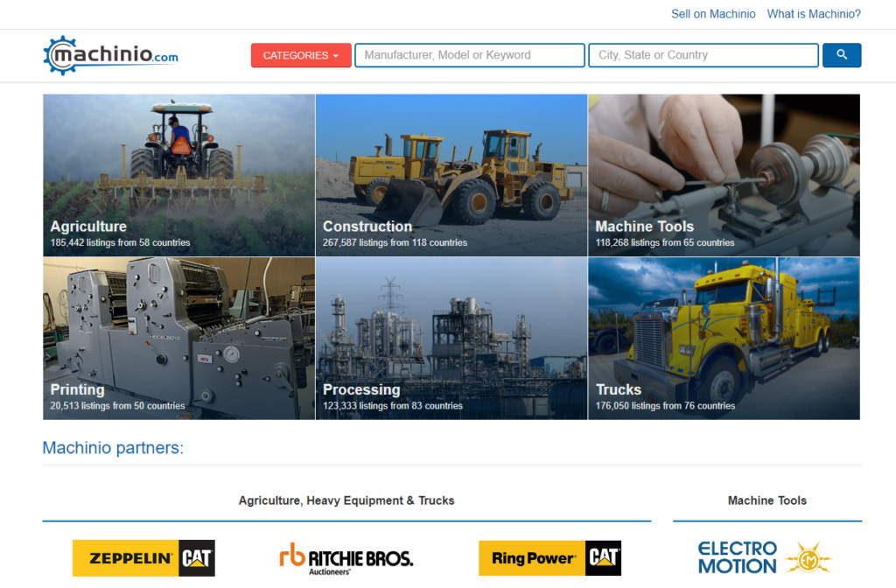Open the Trucks category tile
Viewport: 896px width, 588px height.
pyautogui.click(x=724, y=337)
